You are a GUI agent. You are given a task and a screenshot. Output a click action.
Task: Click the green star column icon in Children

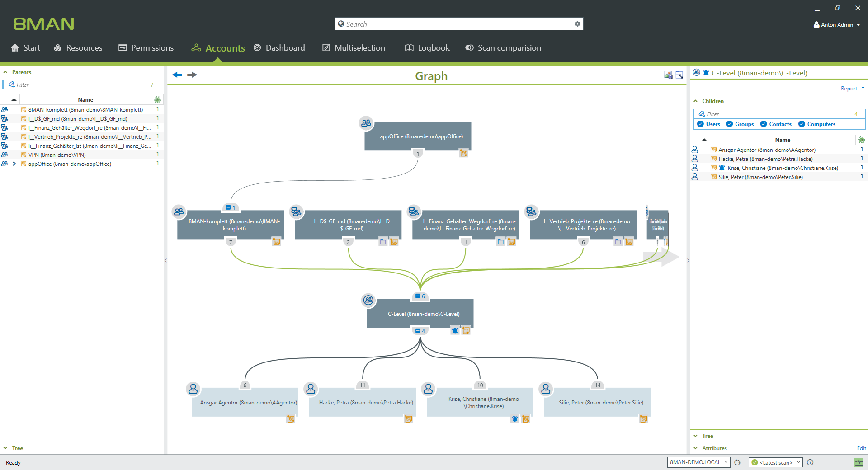click(862, 140)
